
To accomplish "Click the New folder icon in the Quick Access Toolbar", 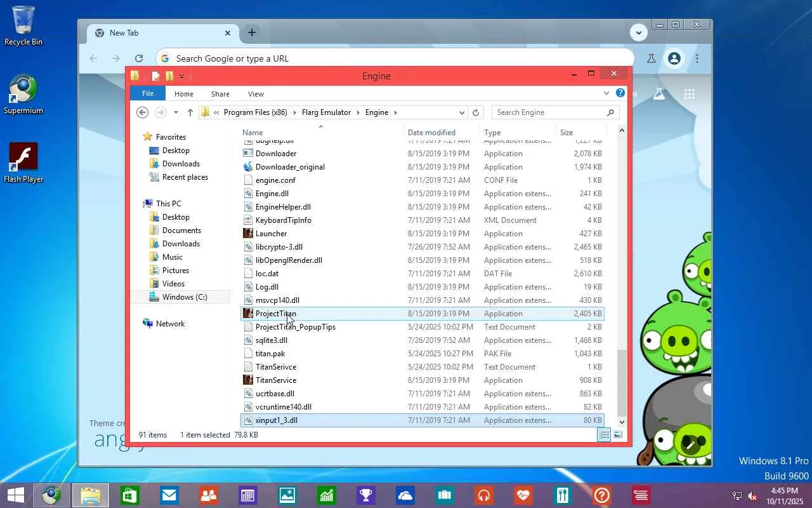I will (169, 76).
